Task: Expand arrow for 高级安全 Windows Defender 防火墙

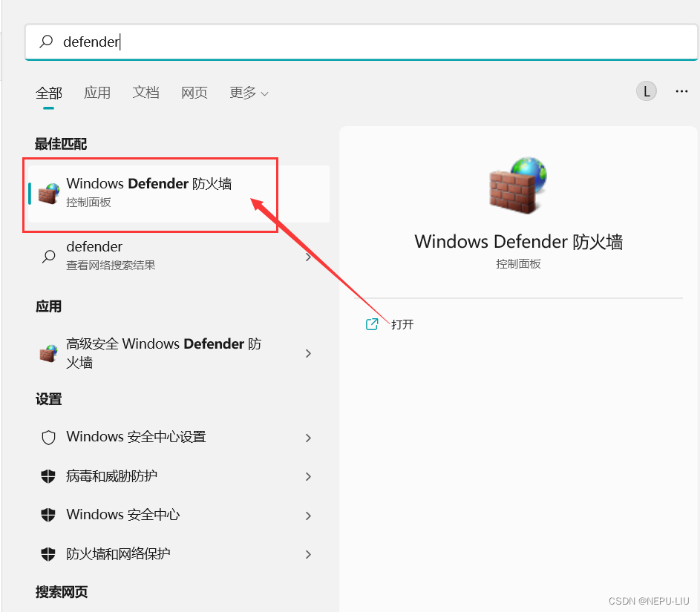Action: pyautogui.click(x=308, y=354)
